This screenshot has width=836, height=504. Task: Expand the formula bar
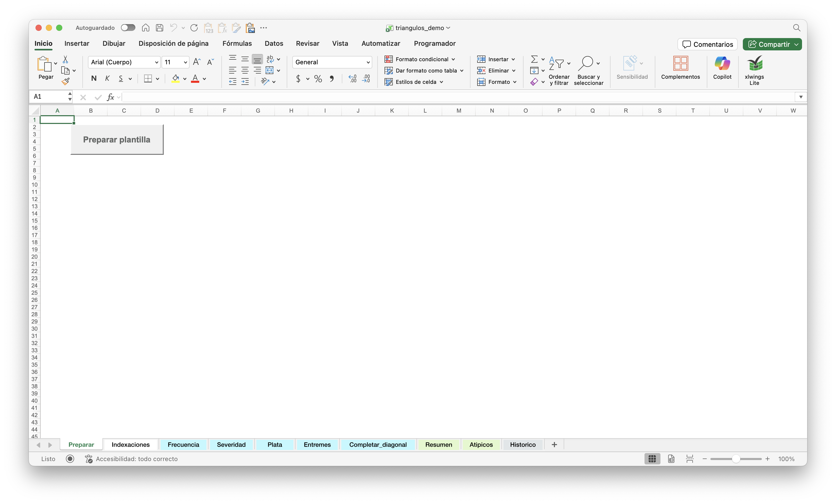801,97
